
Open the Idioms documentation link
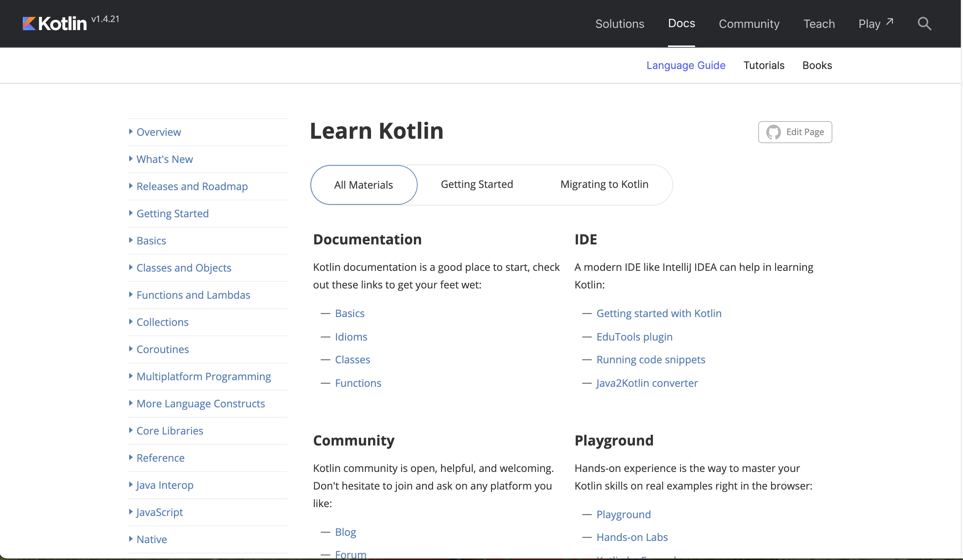click(351, 337)
